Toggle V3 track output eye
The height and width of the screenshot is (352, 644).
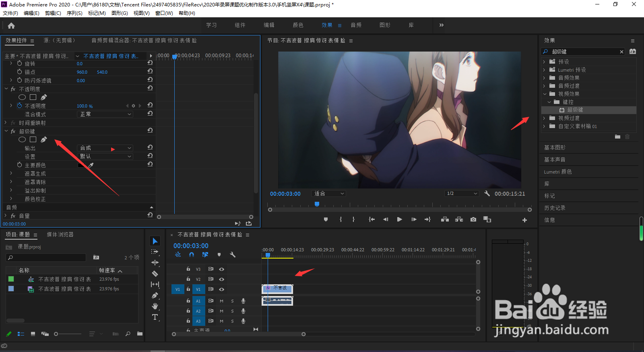tap(221, 269)
